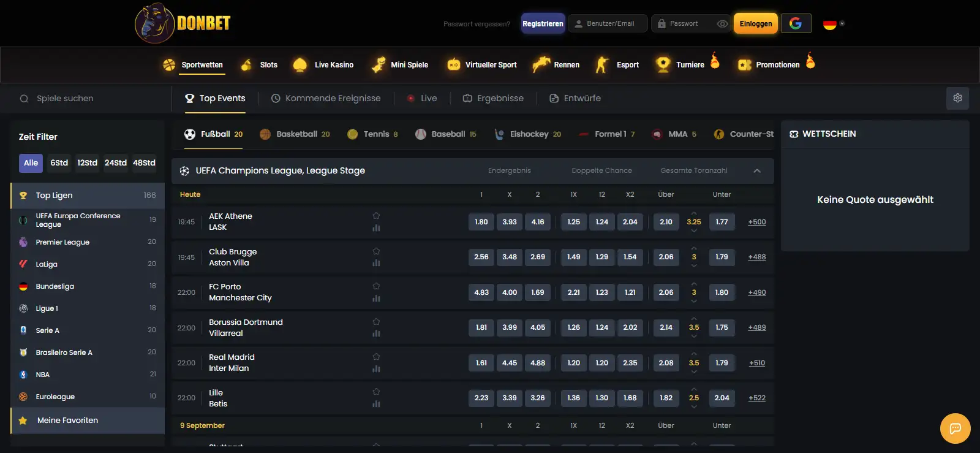Screen dimensions: 980x453
Task: Favorite the Real Madrid vs Inter Milan star
Action: [376, 357]
